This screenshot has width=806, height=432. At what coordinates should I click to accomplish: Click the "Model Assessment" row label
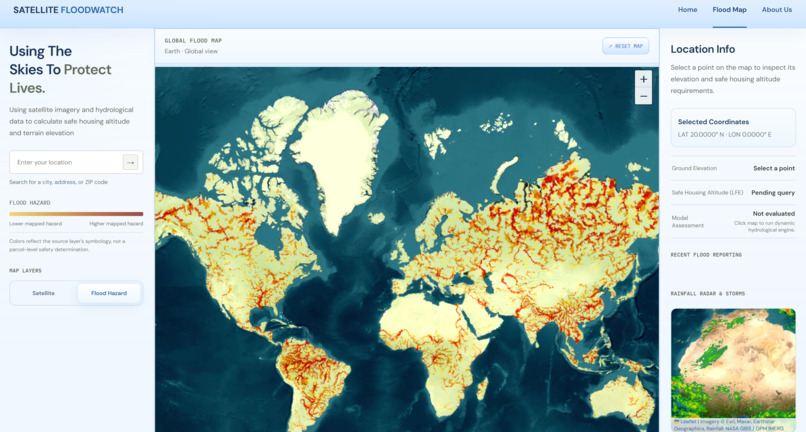point(688,222)
